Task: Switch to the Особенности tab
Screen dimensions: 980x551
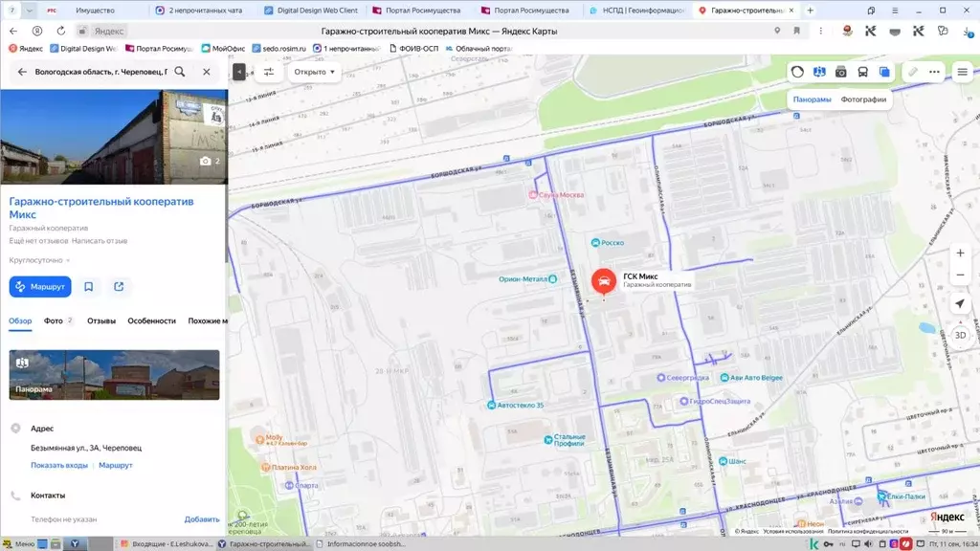Action: (152, 320)
